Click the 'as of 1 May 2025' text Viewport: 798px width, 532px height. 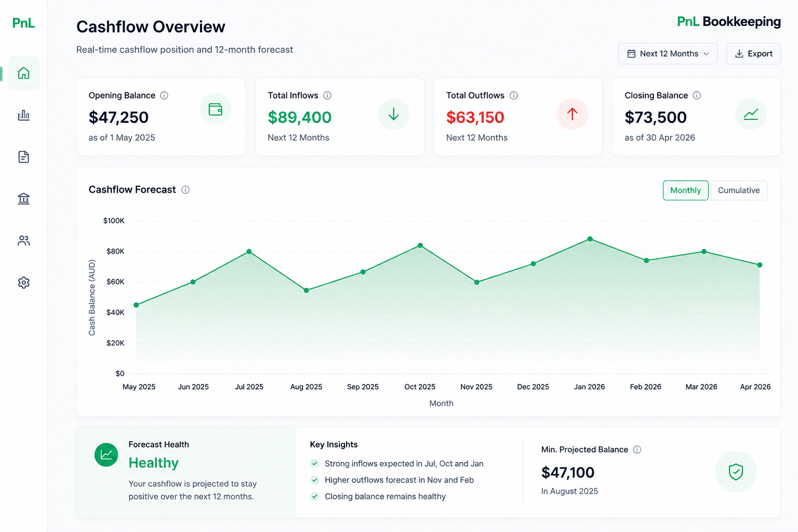coord(122,138)
